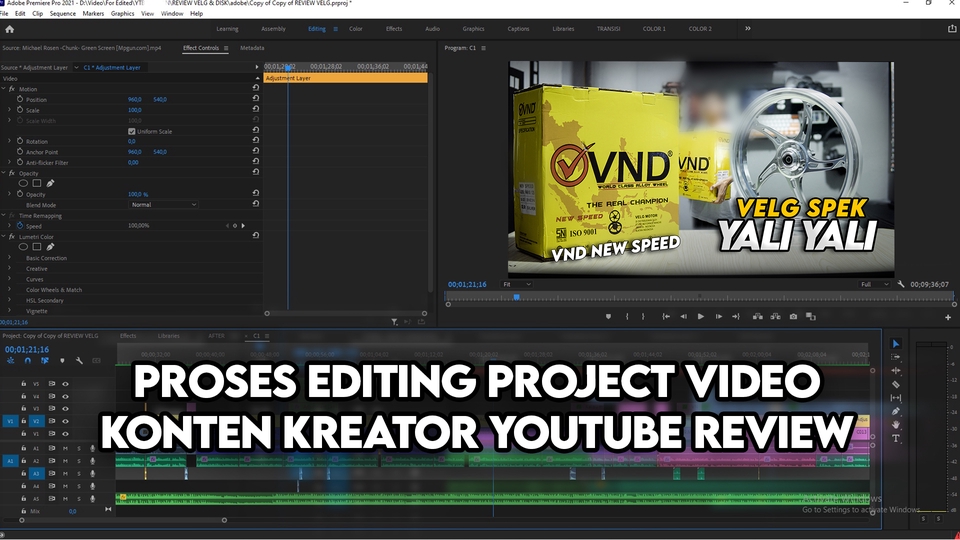The height and width of the screenshot is (540, 960).
Task: Expand the Curves section
Action: 9,279
